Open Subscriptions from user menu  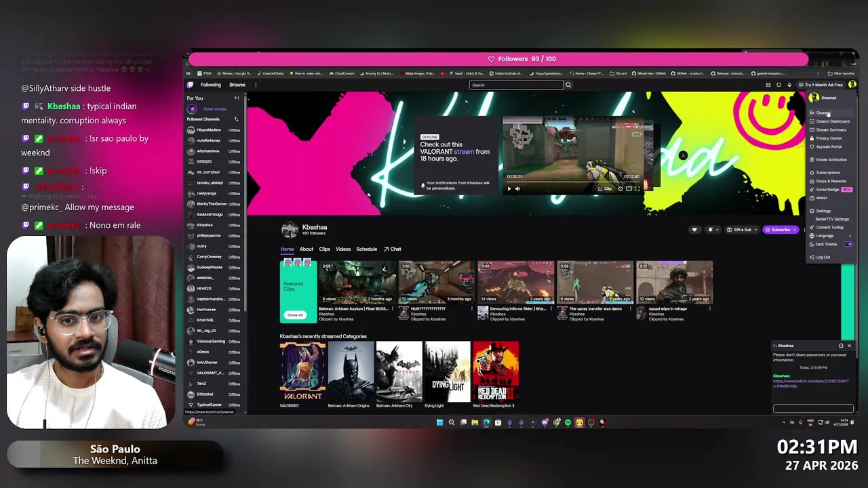(x=829, y=172)
